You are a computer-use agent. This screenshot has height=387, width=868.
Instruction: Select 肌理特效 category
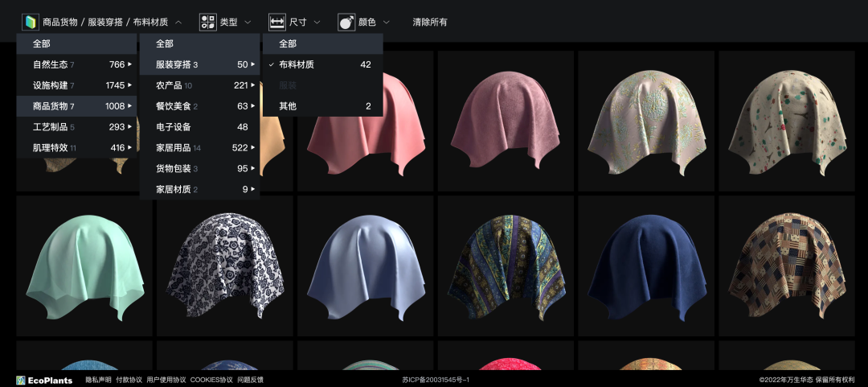[x=76, y=147]
